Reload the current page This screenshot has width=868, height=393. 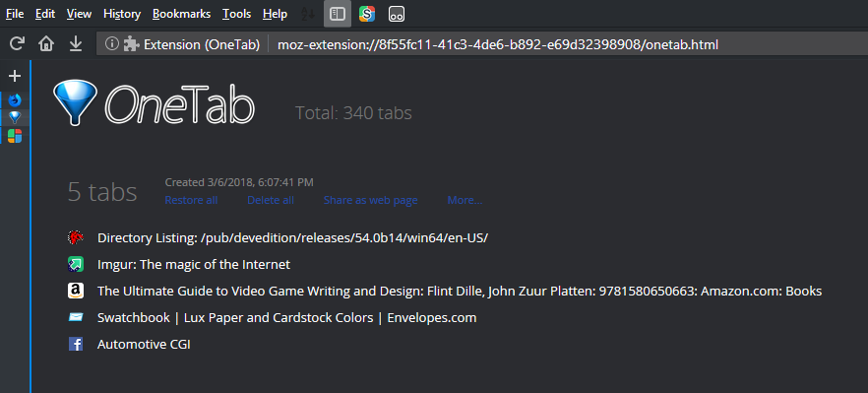click(x=17, y=43)
